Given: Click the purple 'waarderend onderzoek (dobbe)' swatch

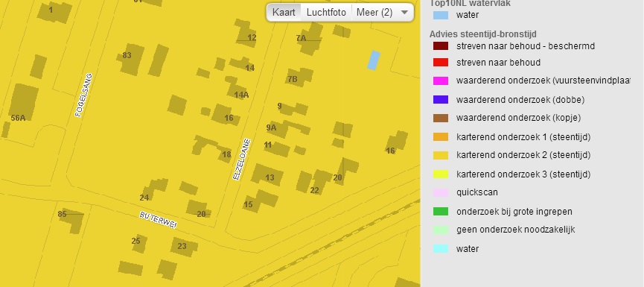Looking at the screenshot, I should click(x=441, y=99).
